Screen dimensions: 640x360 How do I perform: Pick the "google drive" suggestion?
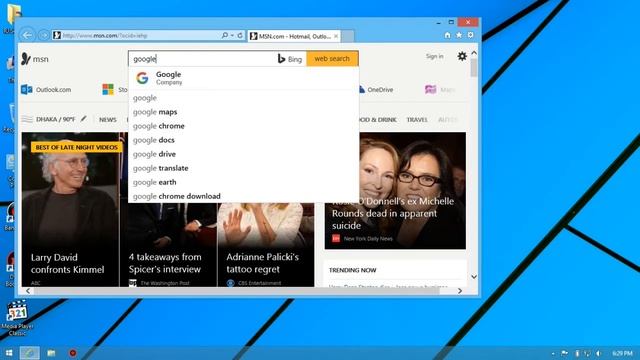244,154
